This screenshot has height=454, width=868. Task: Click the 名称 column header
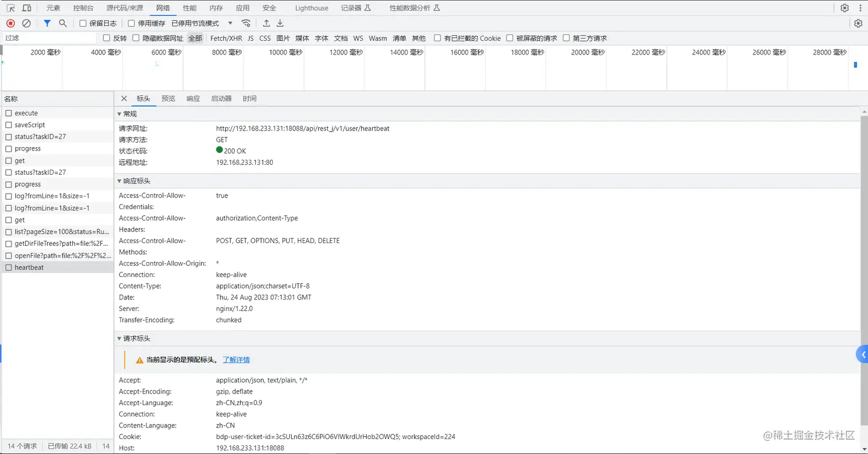[x=57, y=99]
